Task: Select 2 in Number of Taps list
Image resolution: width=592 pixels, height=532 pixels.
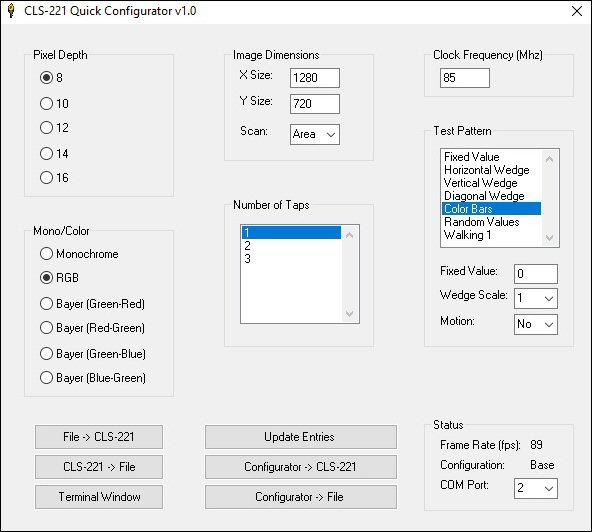Action: (291, 246)
